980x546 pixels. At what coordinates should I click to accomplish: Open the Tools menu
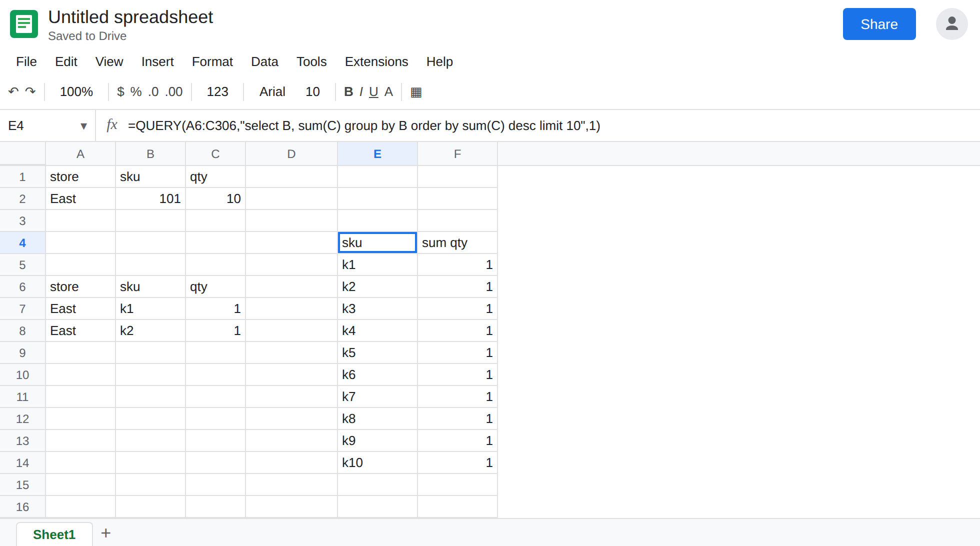click(311, 61)
